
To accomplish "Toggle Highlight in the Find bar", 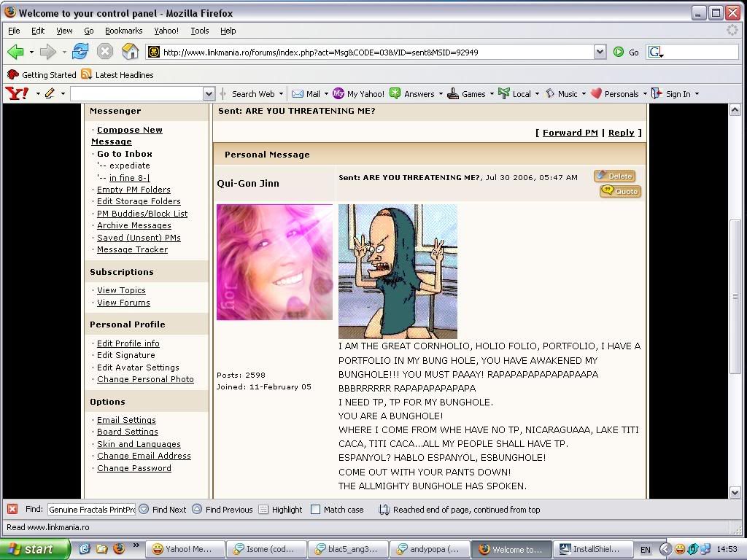I will click(281, 509).
